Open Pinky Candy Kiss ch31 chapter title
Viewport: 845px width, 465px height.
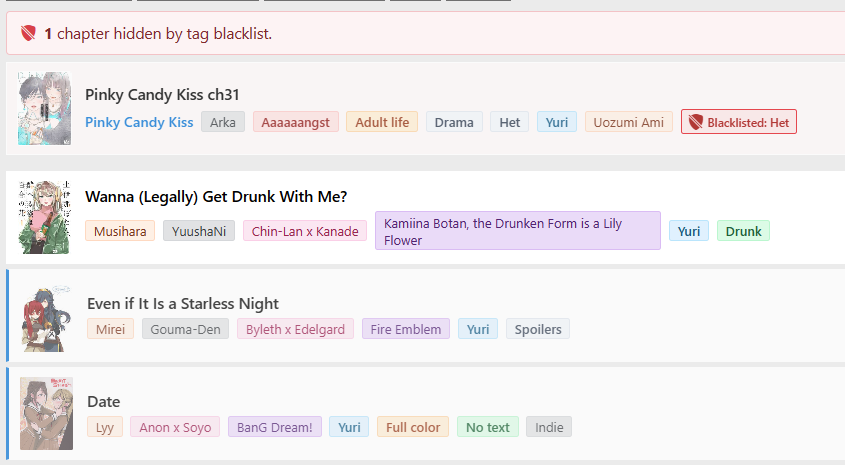[x=162, y=95]
